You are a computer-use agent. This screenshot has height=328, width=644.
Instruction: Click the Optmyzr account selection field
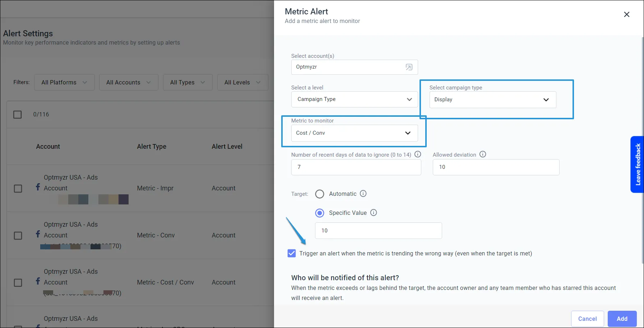point(355,67)
